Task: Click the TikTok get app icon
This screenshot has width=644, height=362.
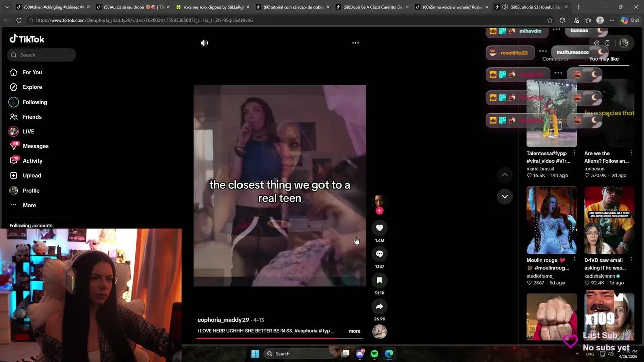Action: 607,43
